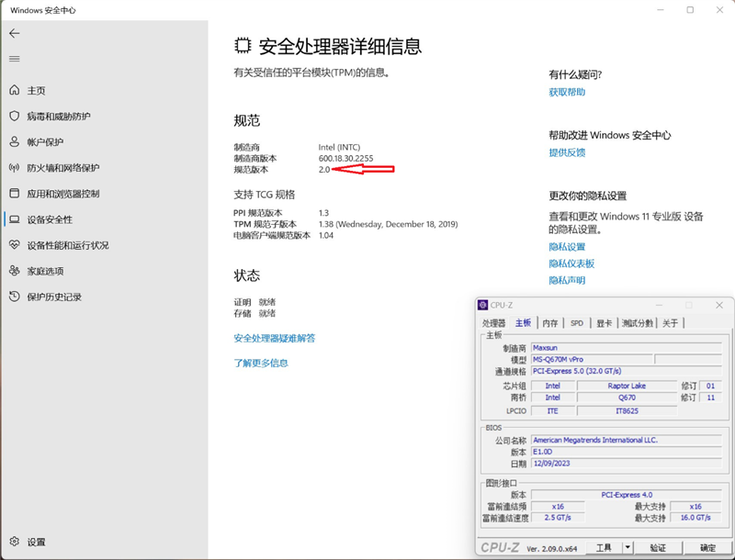Go to 防火墙和网络保护
The height and width of the screenshot is (560, 735).
coord(62,168)
